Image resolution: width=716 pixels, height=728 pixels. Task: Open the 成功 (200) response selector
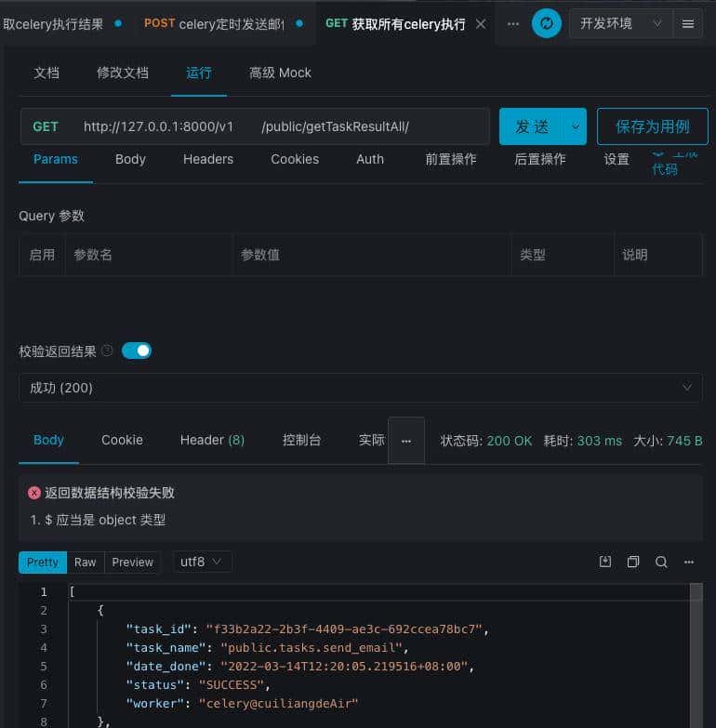pyautogui.click(x=360, y=388)
